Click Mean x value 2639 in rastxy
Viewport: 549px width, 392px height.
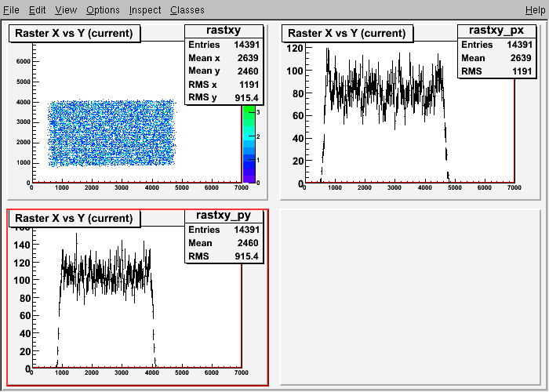pyautogui.click(x=248, y=58)
